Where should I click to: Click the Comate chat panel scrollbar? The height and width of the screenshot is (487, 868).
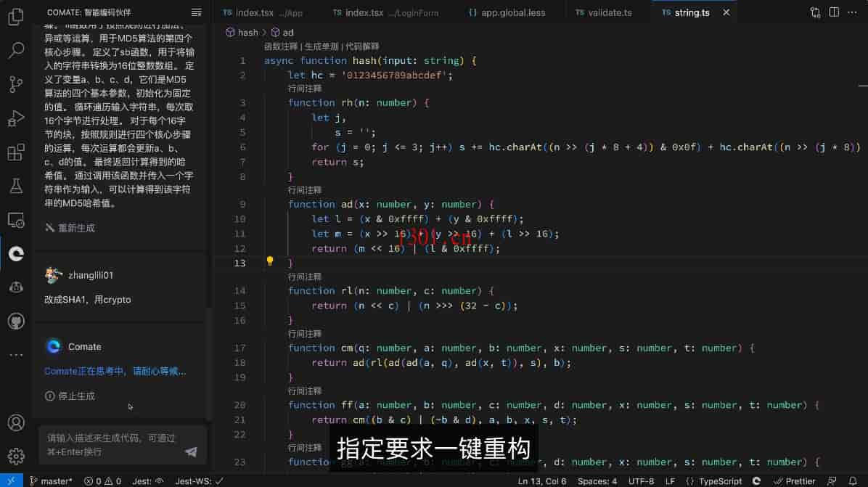coord(209,362)
